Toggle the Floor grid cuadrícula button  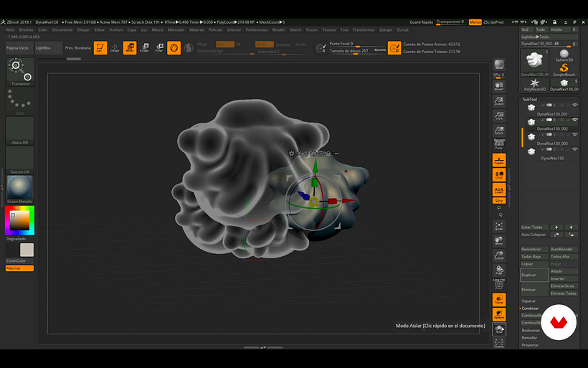pyautogui.click(x=499, y=160)
